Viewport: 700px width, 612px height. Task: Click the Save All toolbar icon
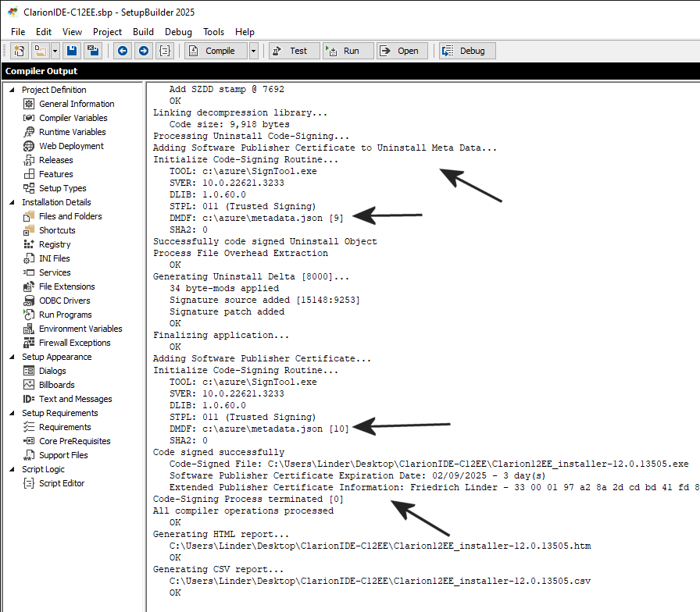(x=93, y=51)
